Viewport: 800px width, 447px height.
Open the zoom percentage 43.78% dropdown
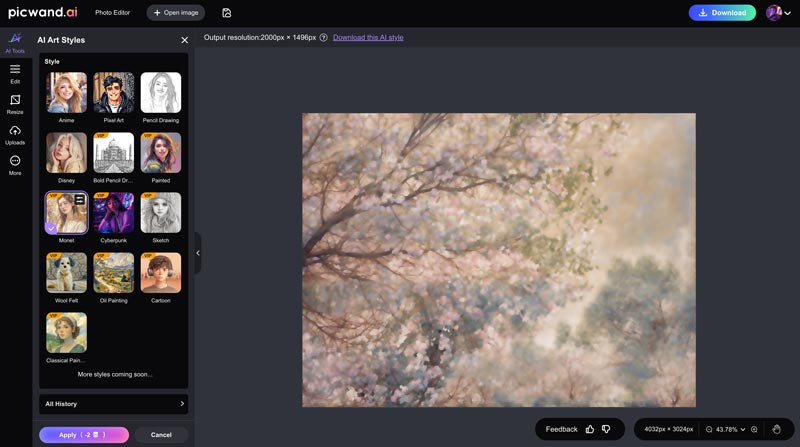[730, 430]
